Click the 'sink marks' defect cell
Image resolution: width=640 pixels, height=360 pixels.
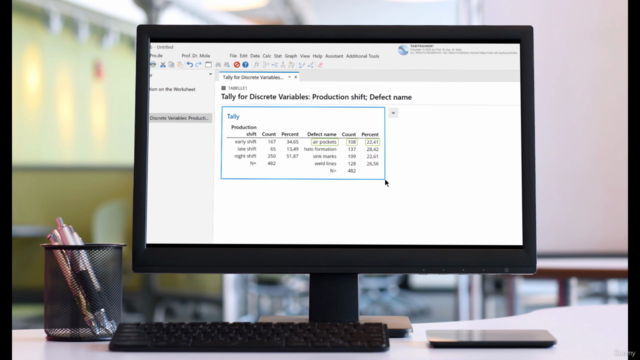[324, 156]
